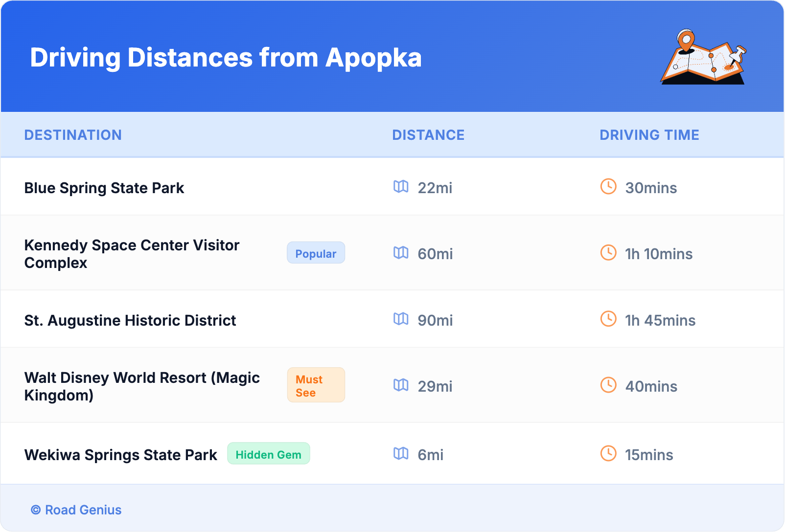Screen dimensions: 785x532
Task: Click the Popular badge
Action: pyautogui.click(x=316, y=253)
